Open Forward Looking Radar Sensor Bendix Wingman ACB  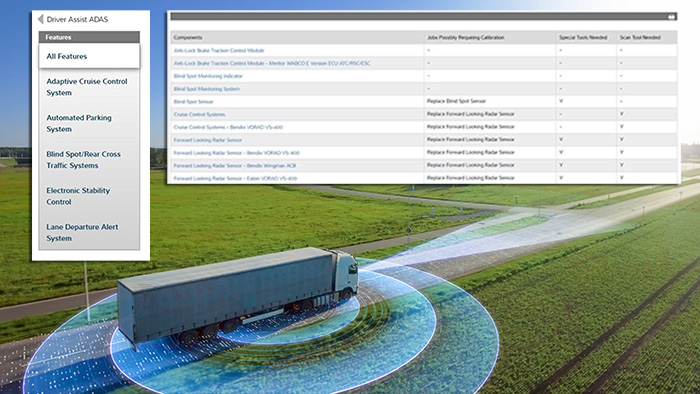tap(235, 166)
